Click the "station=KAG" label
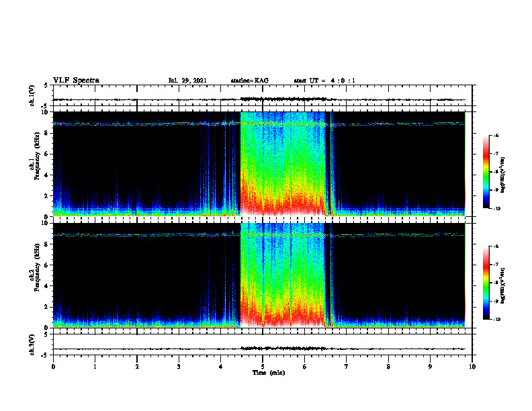The height and width of the screenshot is (411, 532). pos(249,81)
